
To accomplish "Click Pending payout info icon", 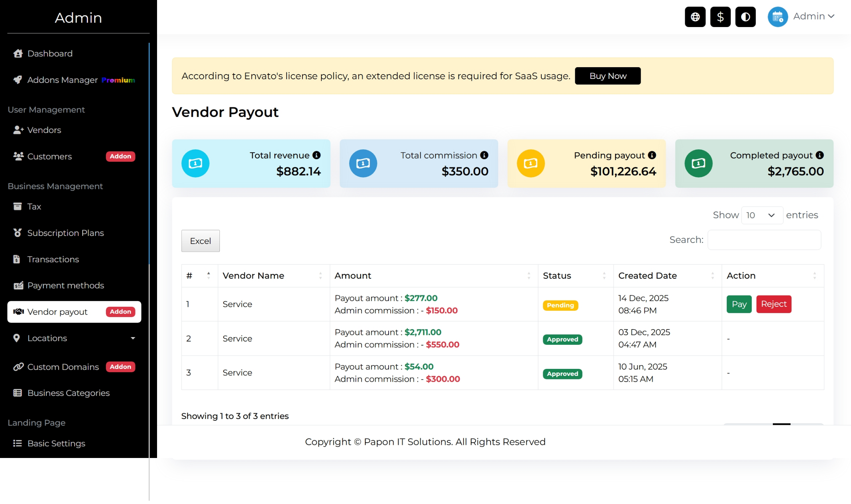I will click(x=652, y=155).
